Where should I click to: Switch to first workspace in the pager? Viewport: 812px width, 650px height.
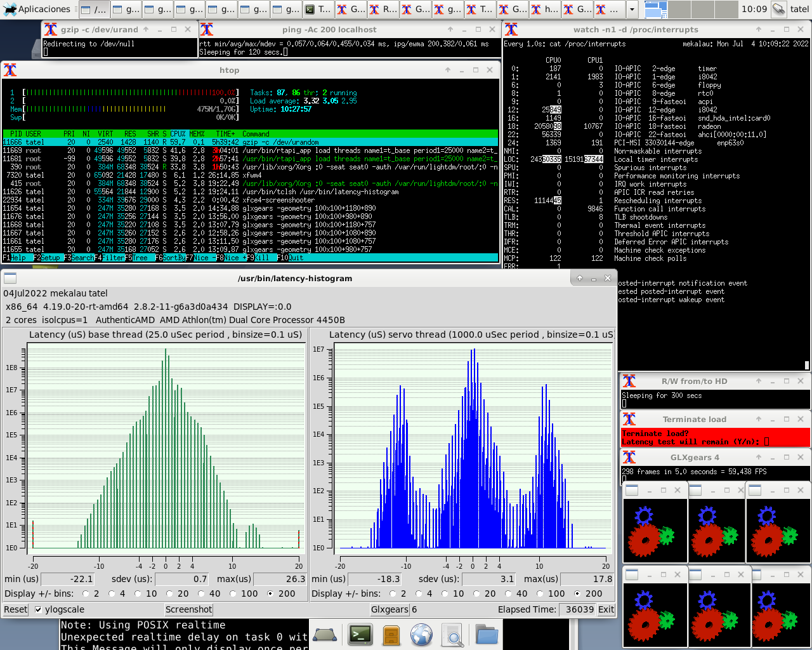[x=656, y=9]
